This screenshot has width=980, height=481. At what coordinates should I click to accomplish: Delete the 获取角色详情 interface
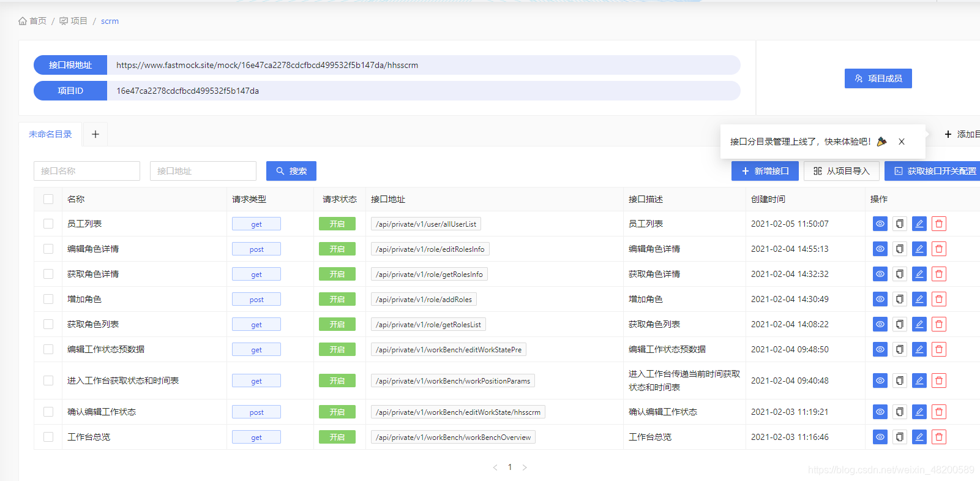pos(938,274)
